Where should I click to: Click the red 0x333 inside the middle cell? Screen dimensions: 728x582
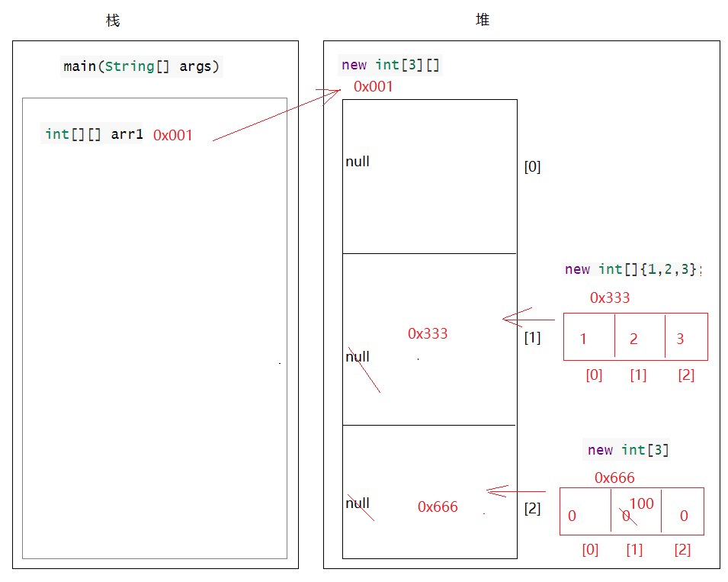(x=428, y=333)
